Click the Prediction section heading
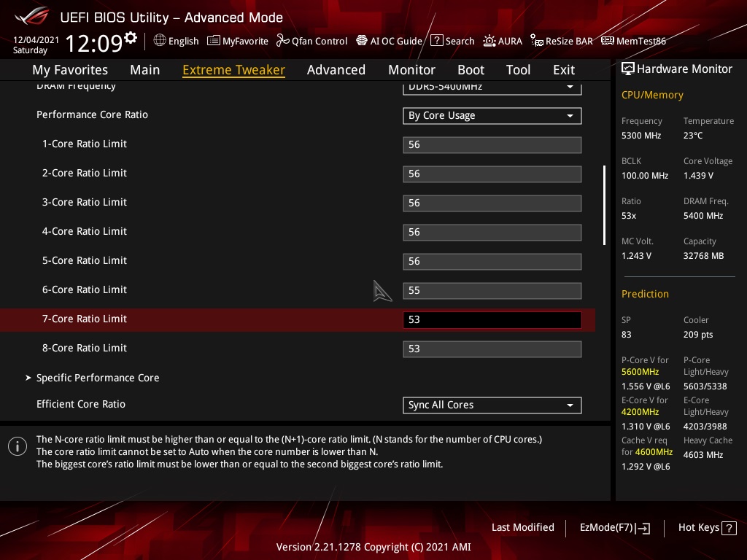This screenshot has width=747, height=560. 645,294
